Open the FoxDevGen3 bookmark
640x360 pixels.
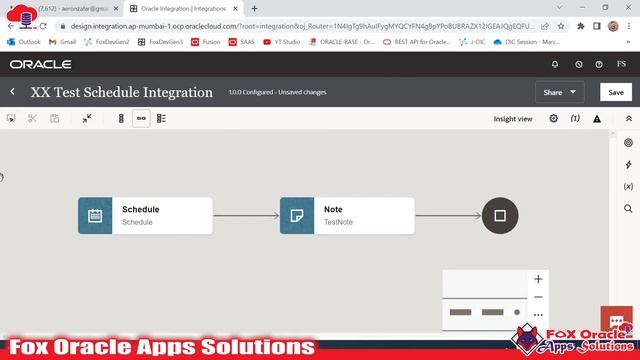point(160,42)
